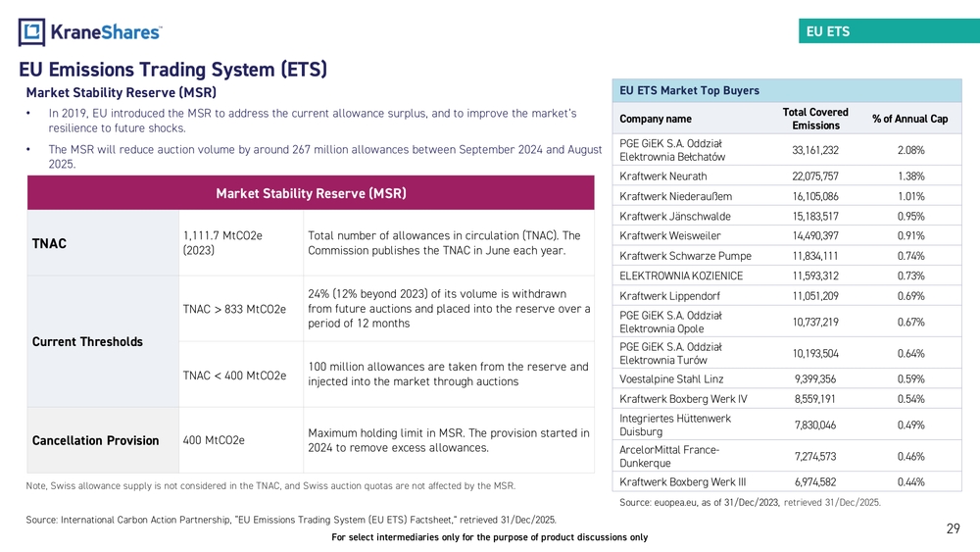Screen dimensions: 980x552
Task: Click the Market Stability Reserve magenta table banner
Action: 311,192
